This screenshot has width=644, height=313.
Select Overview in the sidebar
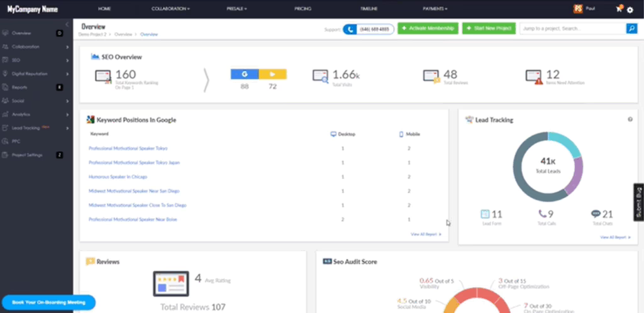click(21, 33)
